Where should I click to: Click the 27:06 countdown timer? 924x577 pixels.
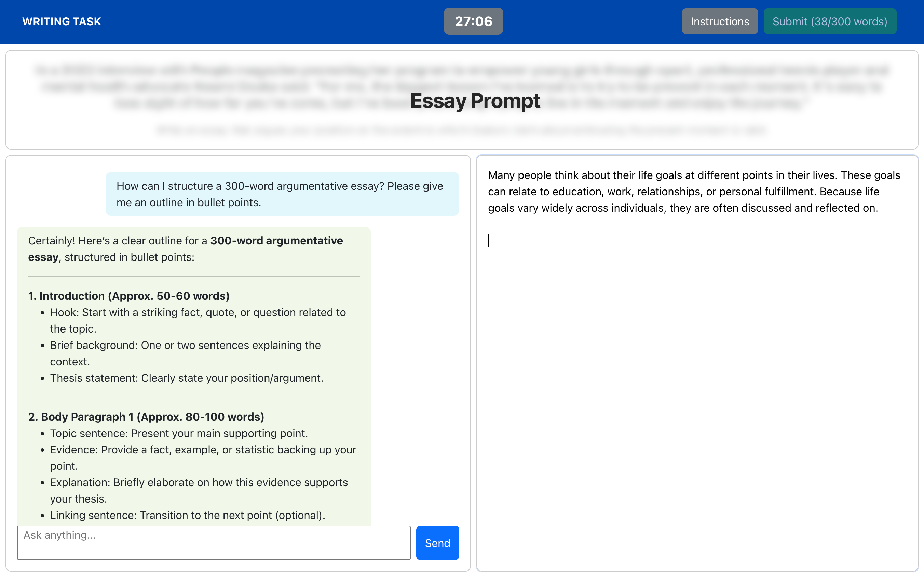point(474,22)
